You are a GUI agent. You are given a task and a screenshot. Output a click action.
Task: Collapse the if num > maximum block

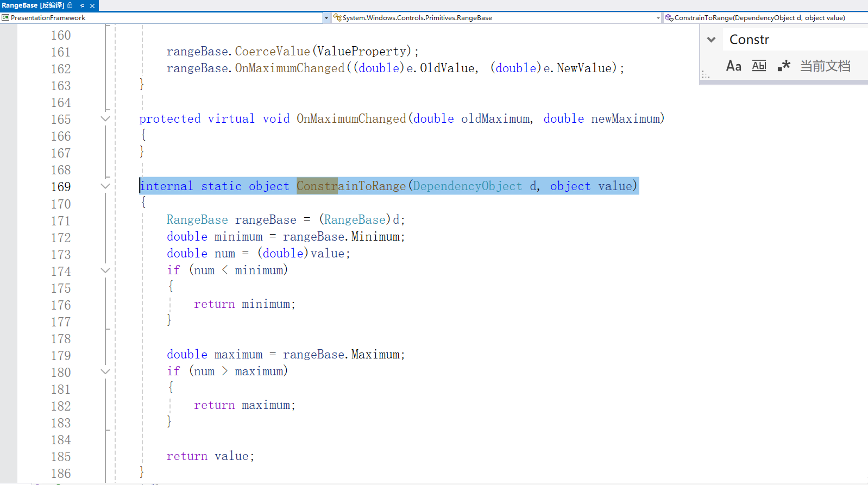click(105, 371)
